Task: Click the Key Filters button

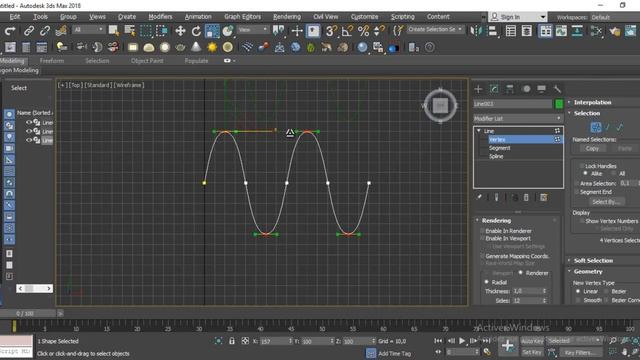Action: pos(580,352)
